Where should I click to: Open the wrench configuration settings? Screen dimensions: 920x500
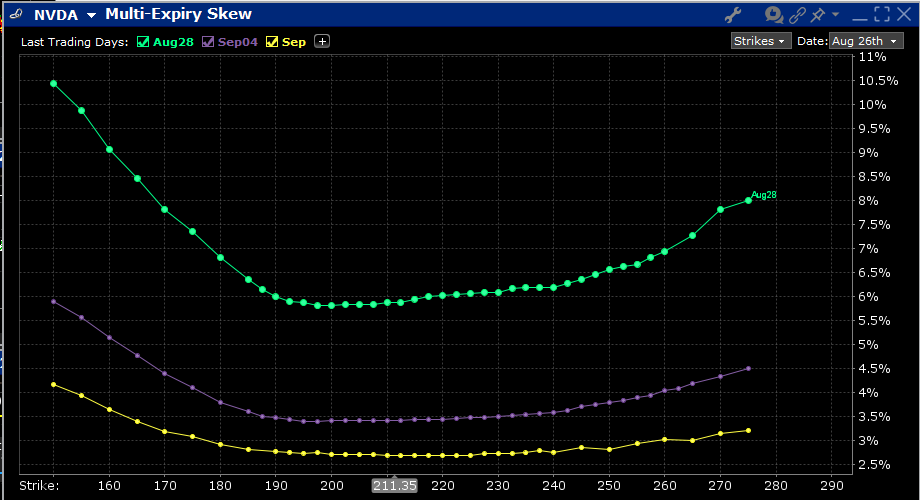733,14
